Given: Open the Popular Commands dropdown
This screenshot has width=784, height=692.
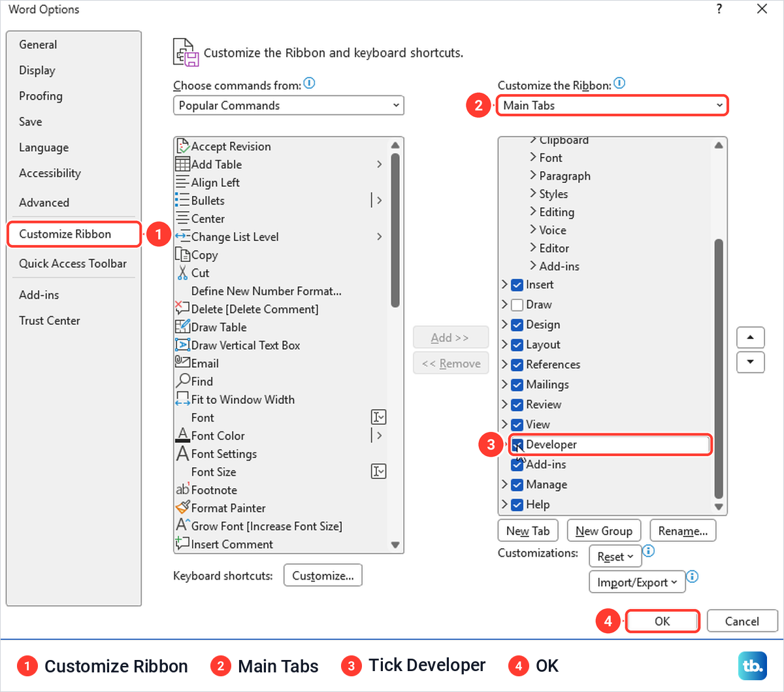Looking at the screenshot, I should [x=289, y=105].
